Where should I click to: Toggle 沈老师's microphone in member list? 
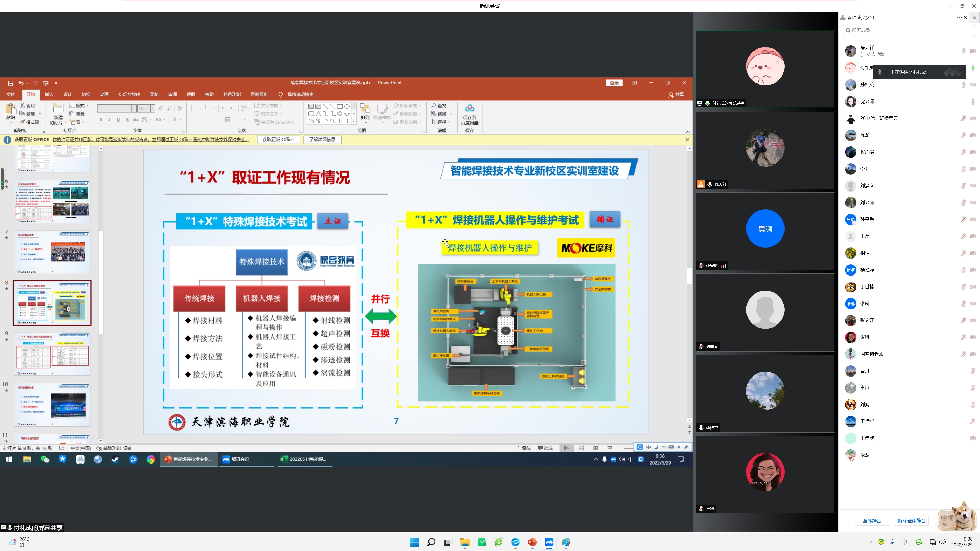click(x=972, y=102)
